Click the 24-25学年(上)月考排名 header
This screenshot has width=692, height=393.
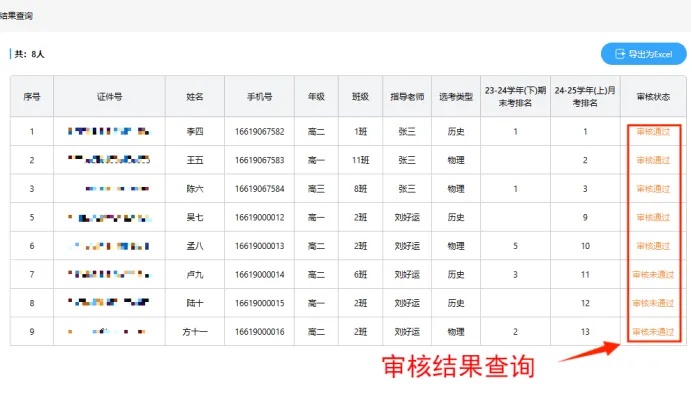point(585,97)
